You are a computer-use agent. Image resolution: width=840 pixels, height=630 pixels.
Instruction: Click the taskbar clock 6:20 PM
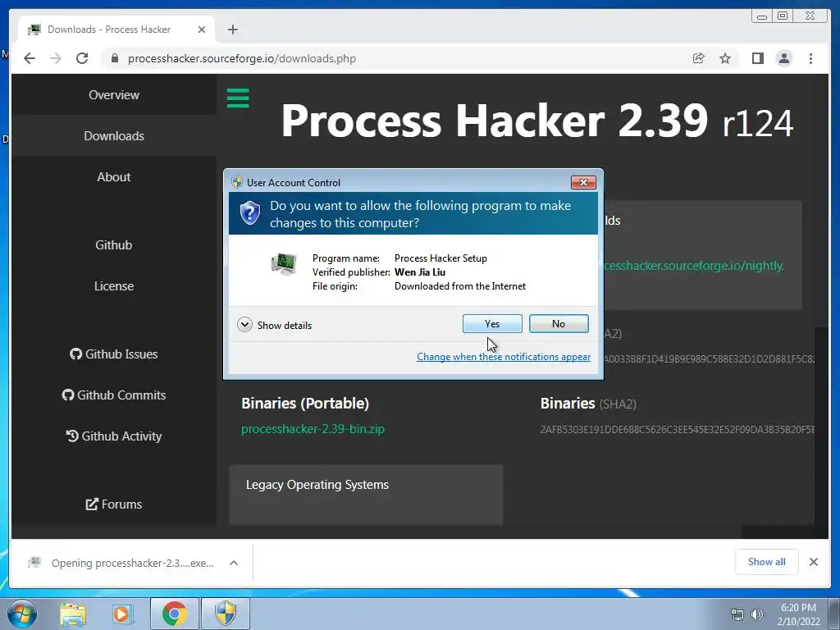click(798, 608)
